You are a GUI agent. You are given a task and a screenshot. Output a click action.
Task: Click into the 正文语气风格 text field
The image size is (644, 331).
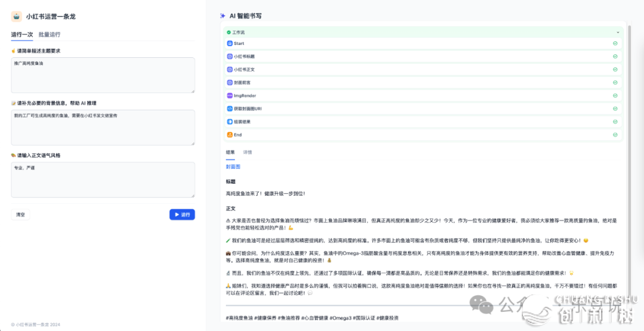(x=103, y=180)
